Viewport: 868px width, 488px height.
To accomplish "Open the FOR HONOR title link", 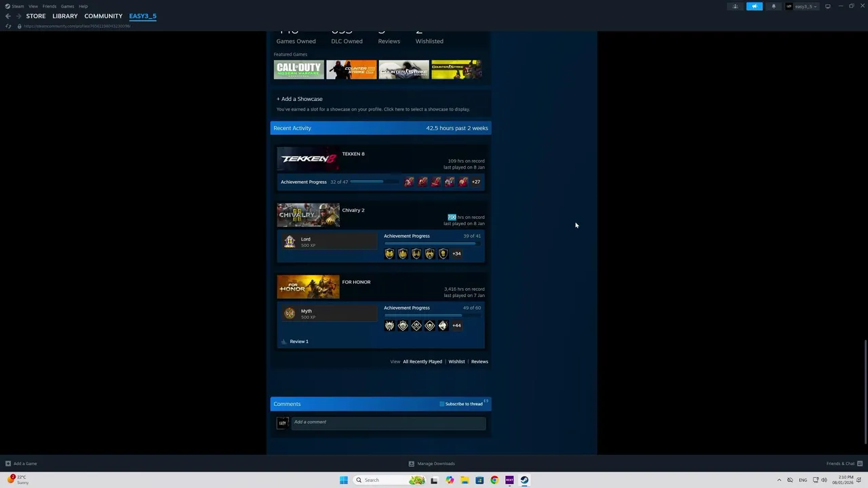I will pos(356,282).
